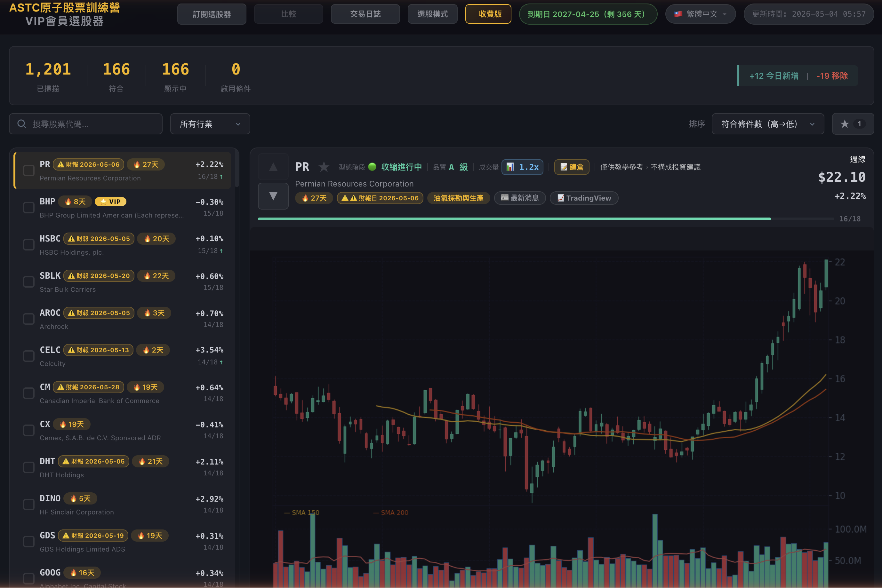Click the 19天 flame badge on CX
882x588 pixels.
tap(71, 424)
